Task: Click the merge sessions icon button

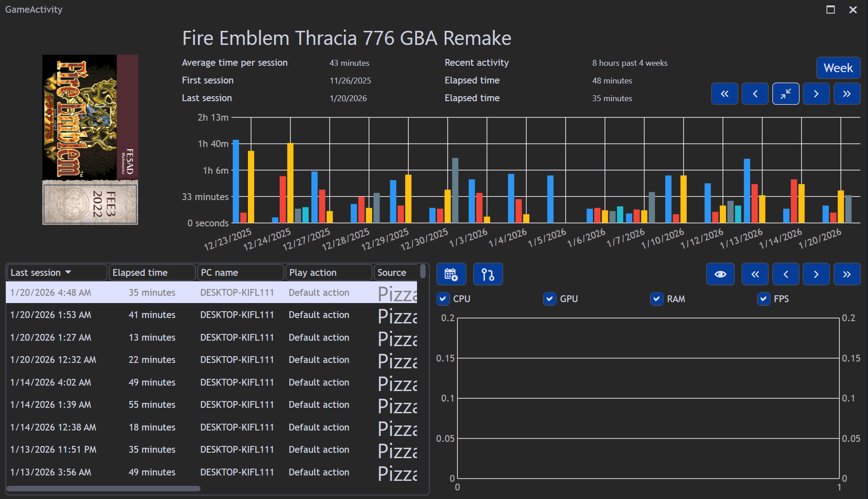Action: (488, 274)
